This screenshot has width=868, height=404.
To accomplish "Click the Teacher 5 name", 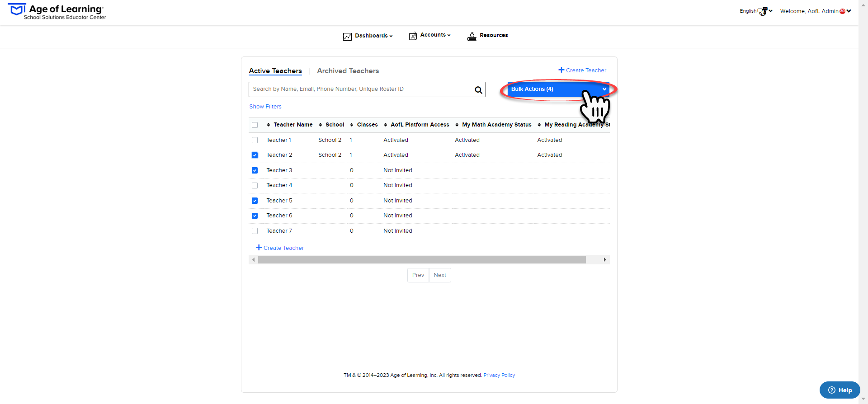I will [279, 201].
